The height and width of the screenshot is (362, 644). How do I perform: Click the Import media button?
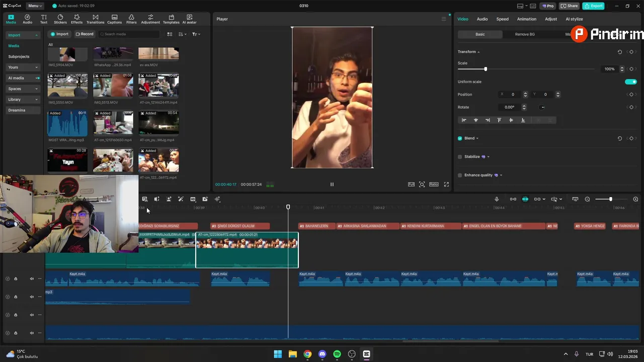pos(59,34)
